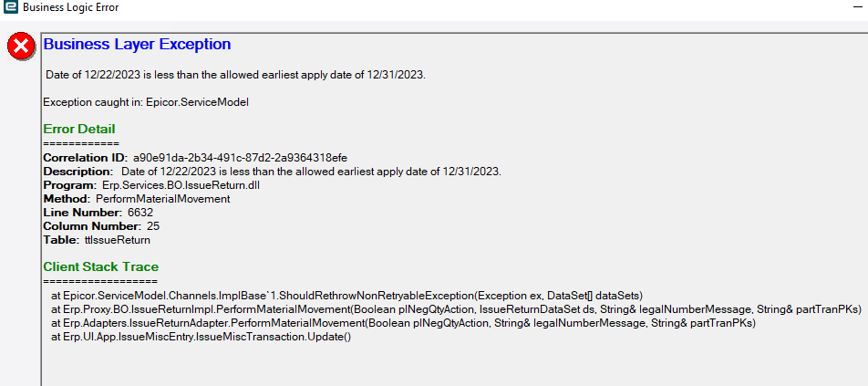Click the Program Erp.Services.BO.IssueReturn.dll text

pyautogui.click(x=151, y=185)
